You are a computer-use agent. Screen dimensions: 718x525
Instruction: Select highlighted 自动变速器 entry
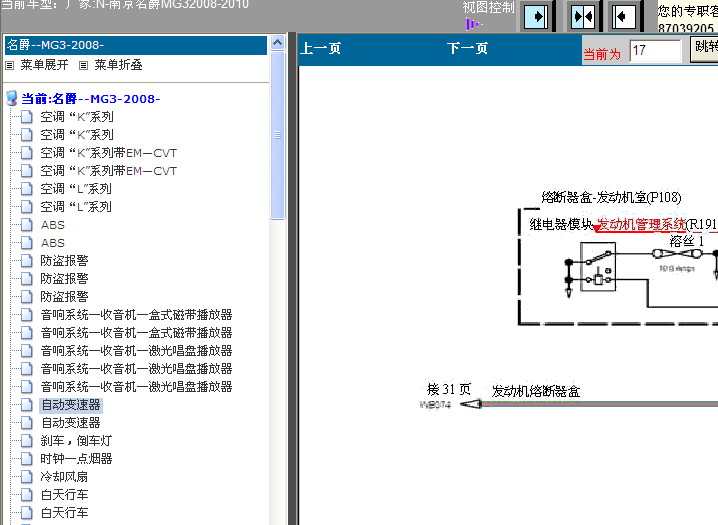(x=71, y=405)
